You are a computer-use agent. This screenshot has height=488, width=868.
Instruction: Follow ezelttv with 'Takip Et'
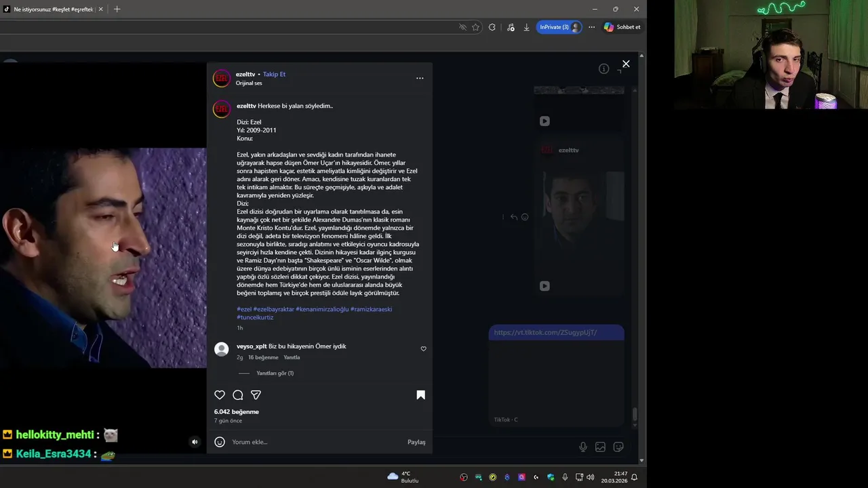point(274,74)
